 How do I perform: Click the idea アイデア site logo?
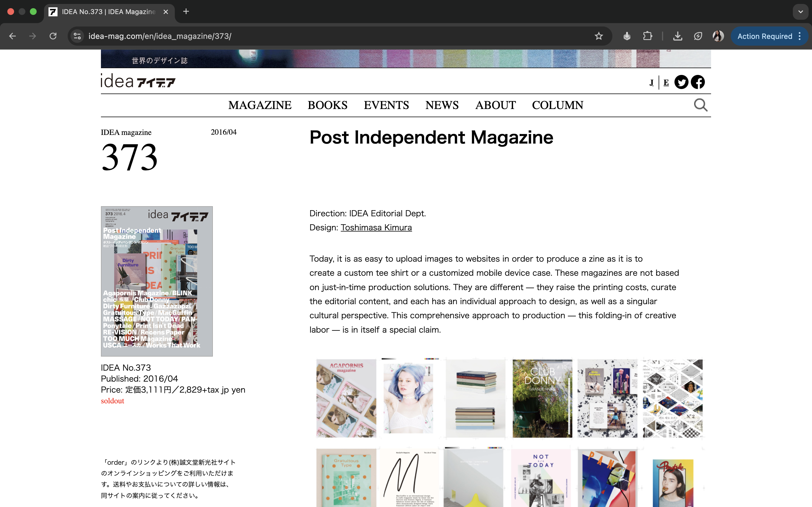(x=138, y=81)
